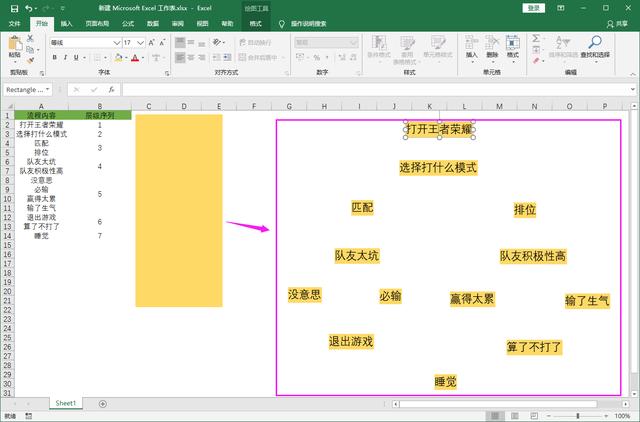Open the Font Color dropdown arrow

pos(143,58)
